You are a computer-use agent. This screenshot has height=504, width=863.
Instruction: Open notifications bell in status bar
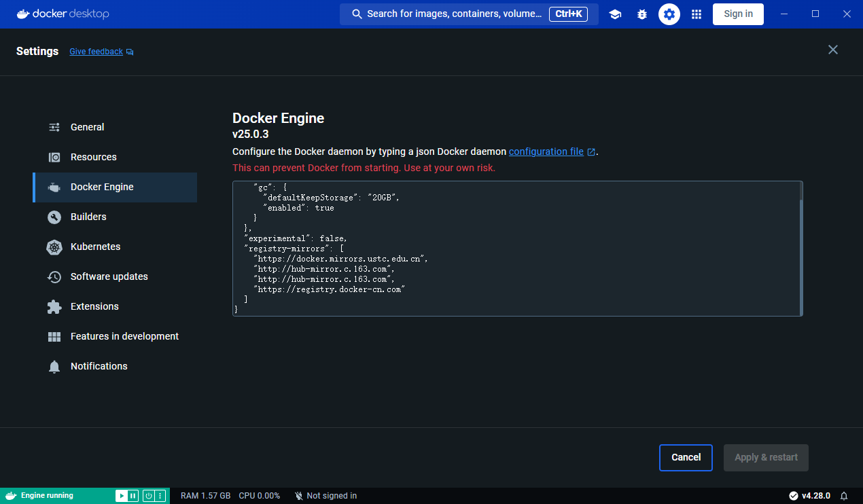[844, 496]
